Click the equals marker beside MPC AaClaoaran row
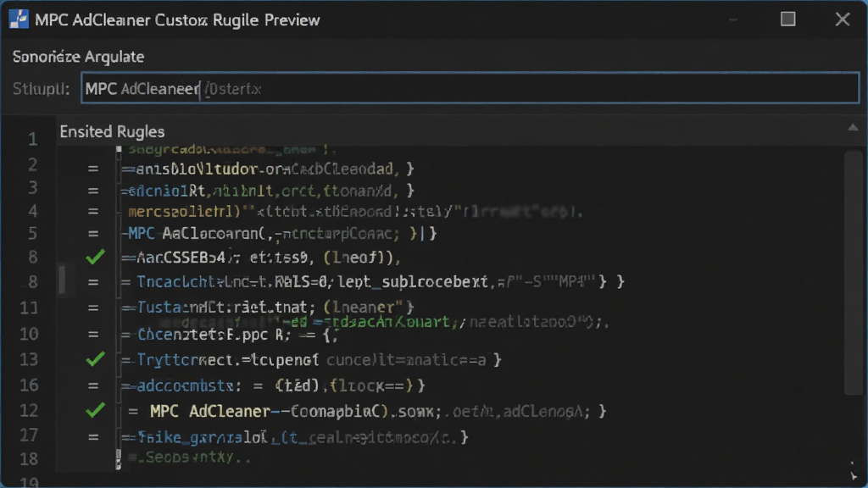This screenshot has width=868, height=488. click(93, 234)
